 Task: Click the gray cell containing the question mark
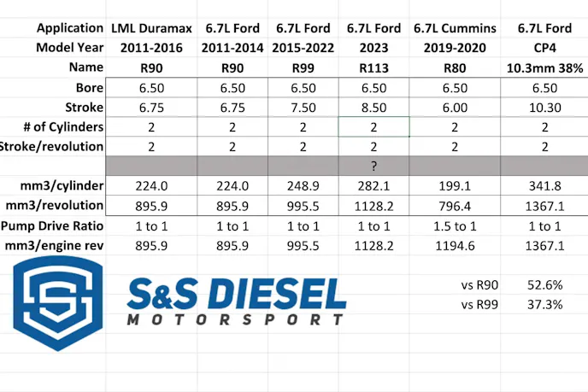click(373, 166)
